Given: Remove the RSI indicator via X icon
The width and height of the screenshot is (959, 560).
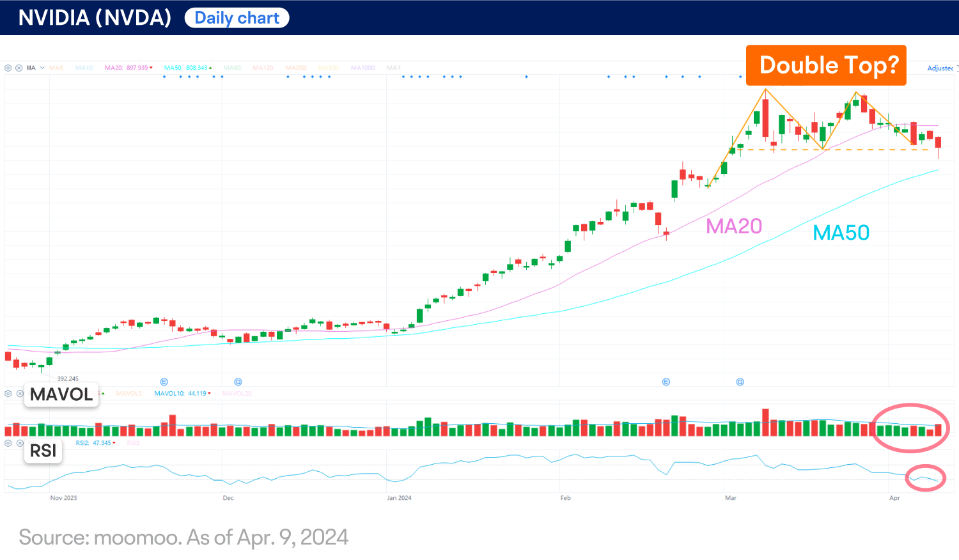Looking at the screenshot, I should click(19, 443).
